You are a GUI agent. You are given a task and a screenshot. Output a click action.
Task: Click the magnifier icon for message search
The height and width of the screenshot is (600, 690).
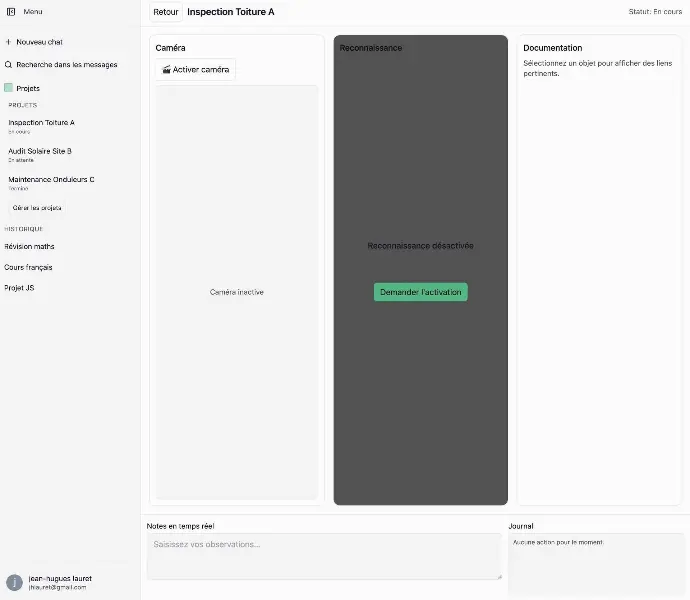pos(8,65)
